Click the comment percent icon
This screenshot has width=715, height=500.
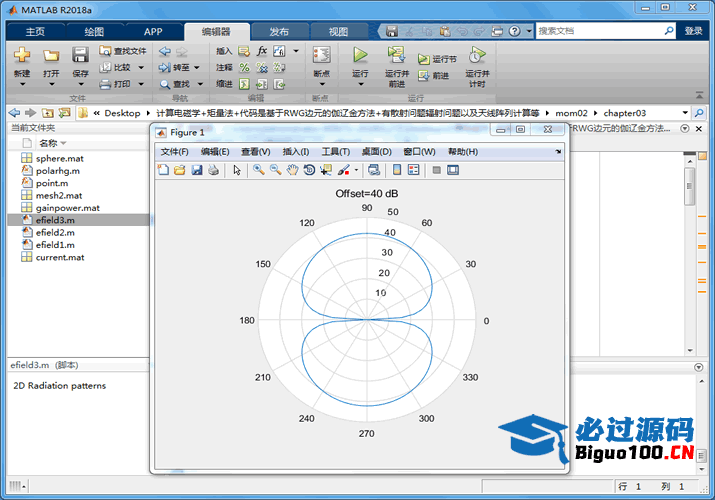[x=244, y=67]
